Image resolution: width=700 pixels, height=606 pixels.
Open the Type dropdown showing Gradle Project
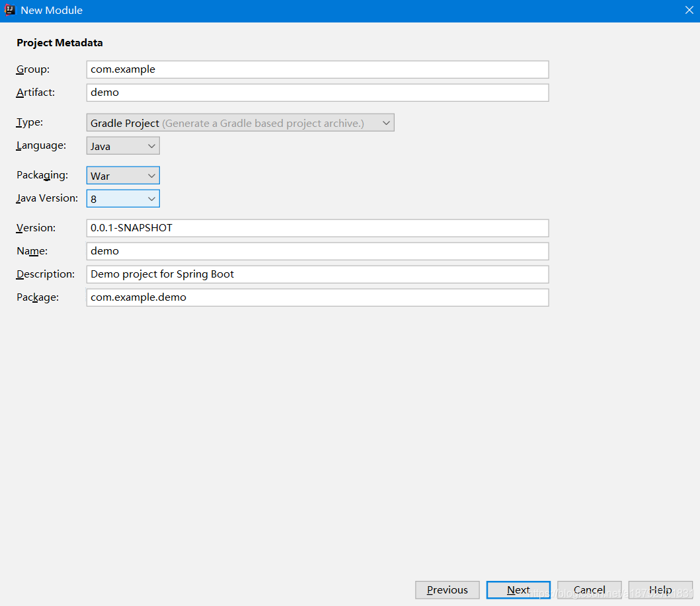coord(240,123)
